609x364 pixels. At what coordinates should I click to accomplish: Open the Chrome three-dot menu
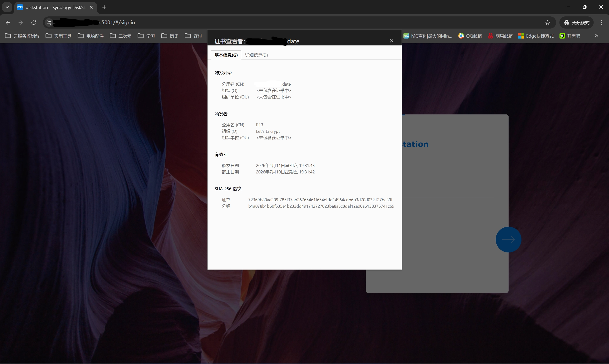[601, 23]
